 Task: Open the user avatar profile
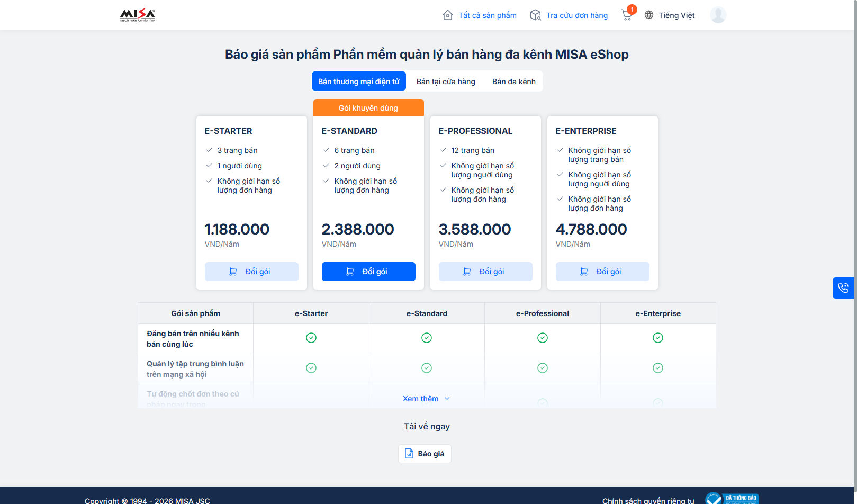coord(718,15)
